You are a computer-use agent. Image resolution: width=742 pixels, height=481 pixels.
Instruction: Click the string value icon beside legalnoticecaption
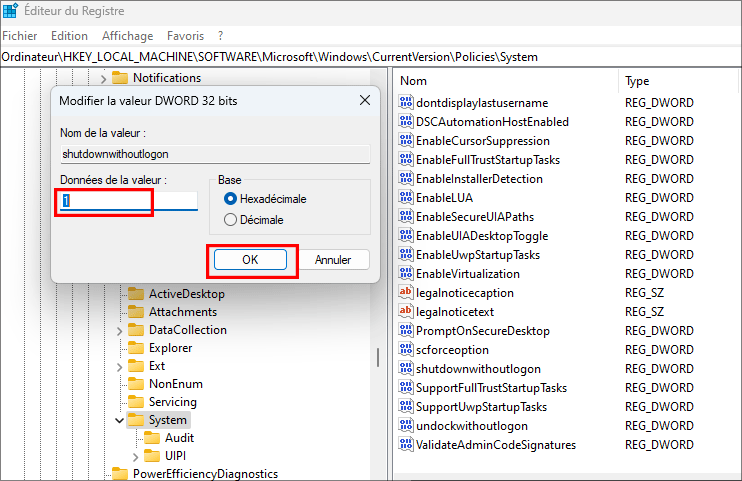click(406, 293)
